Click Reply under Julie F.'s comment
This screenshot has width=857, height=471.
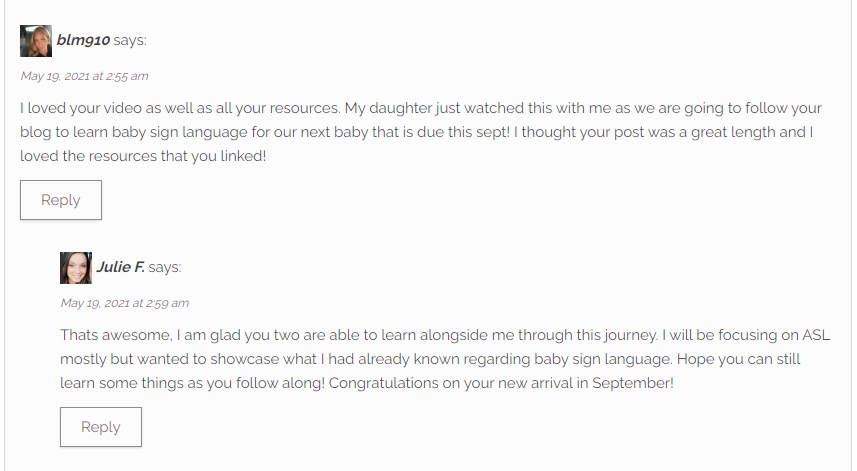[x=101, y=427]
